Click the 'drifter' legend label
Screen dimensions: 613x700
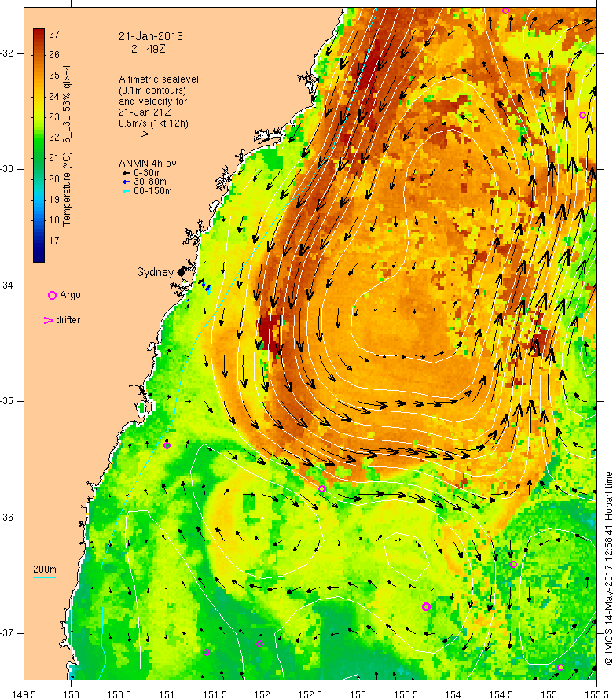tap(68, 320)
